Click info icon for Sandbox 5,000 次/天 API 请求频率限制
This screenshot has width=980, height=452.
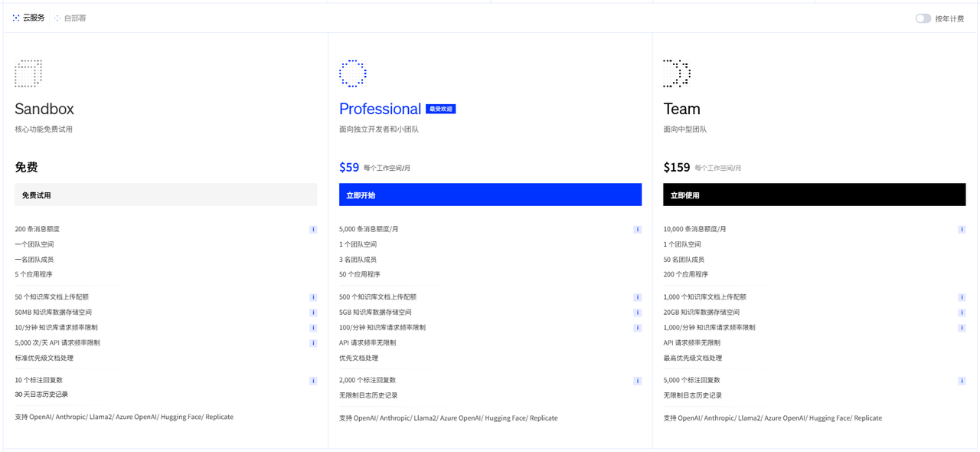coord(313,343)
